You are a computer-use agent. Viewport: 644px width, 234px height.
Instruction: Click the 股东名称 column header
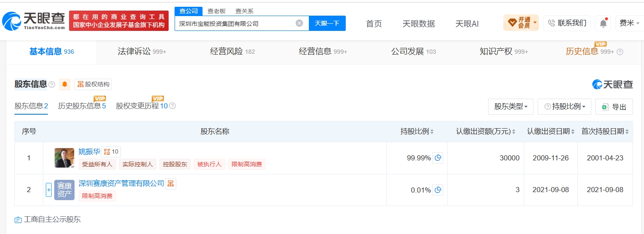tap(215, 132)
